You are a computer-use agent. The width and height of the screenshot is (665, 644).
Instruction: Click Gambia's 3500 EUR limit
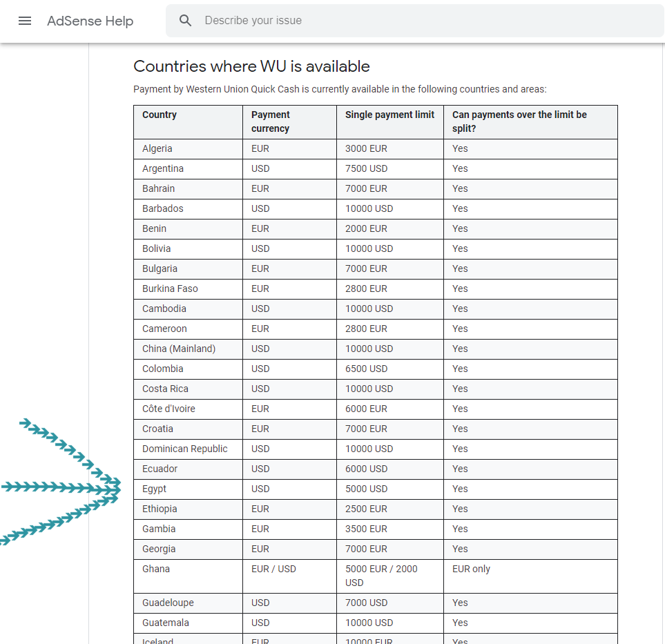point(390,529)
